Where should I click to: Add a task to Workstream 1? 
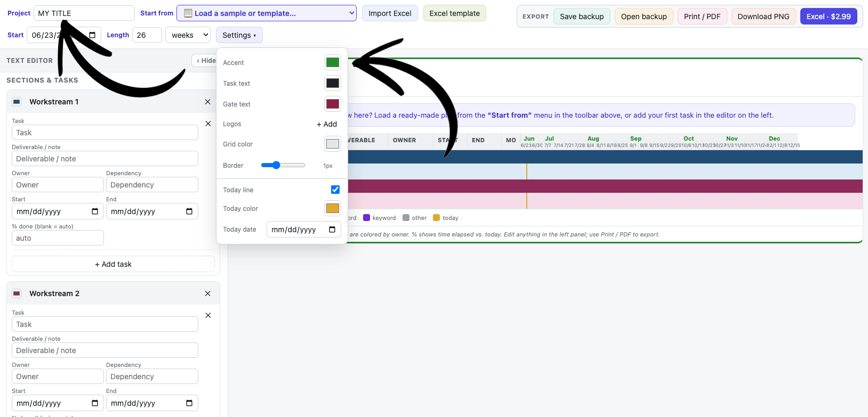coord(113,264)
